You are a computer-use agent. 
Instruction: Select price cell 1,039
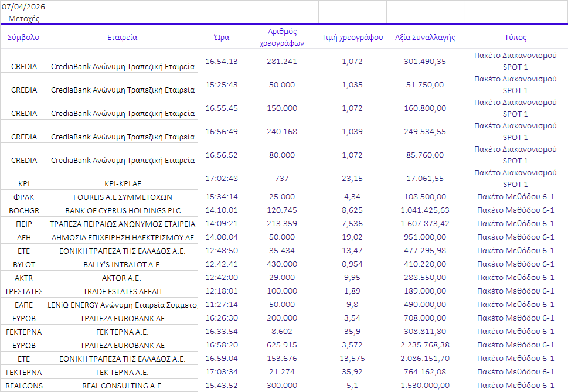tap(352, 132)
